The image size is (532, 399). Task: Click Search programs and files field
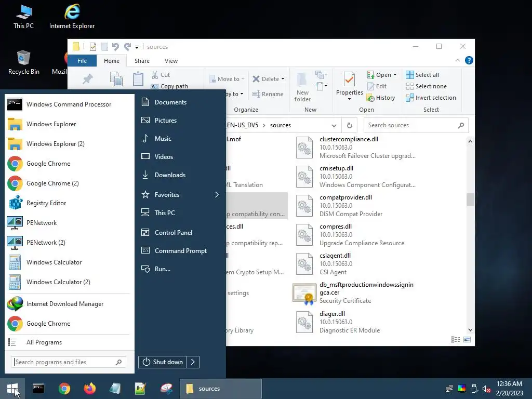(69, 362)
